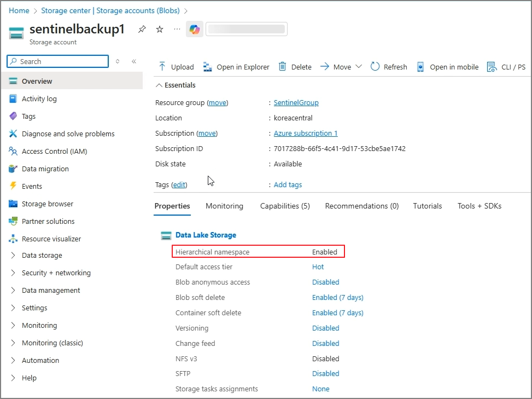This screenshot has height=399, width=532.
Task: Expand the Settings section
Action: [13, 308]
